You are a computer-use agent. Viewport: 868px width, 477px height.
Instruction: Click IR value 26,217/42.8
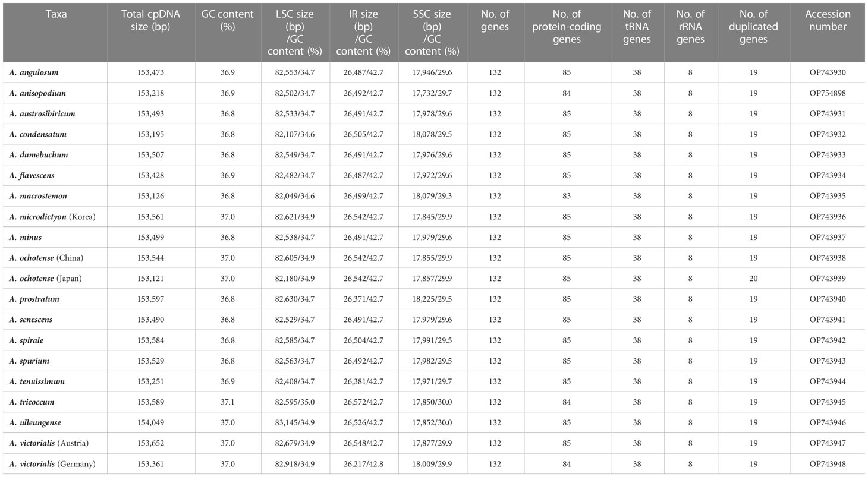[364, 463]
